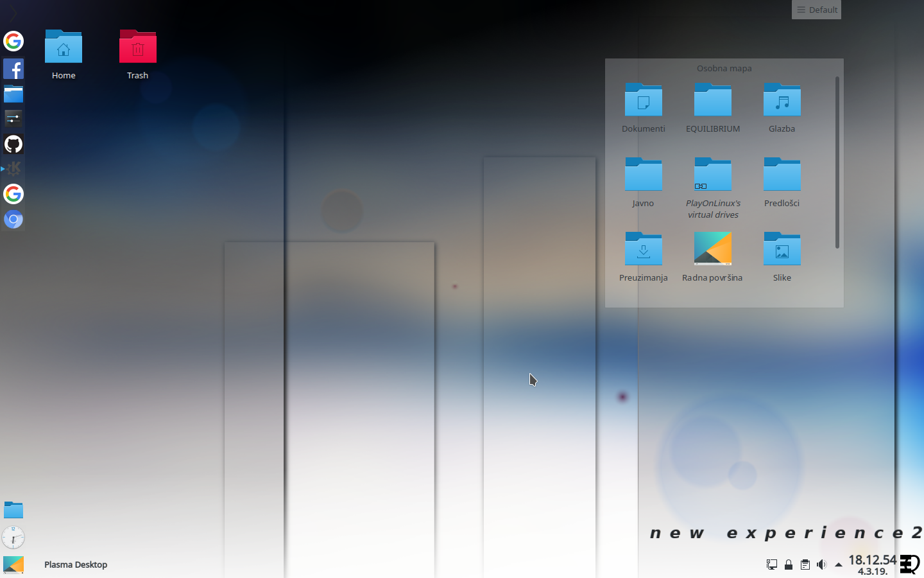Launch the Chromium browser from the dock
The height and width of the screenshot is (578, 924).
tap(13, 220)
